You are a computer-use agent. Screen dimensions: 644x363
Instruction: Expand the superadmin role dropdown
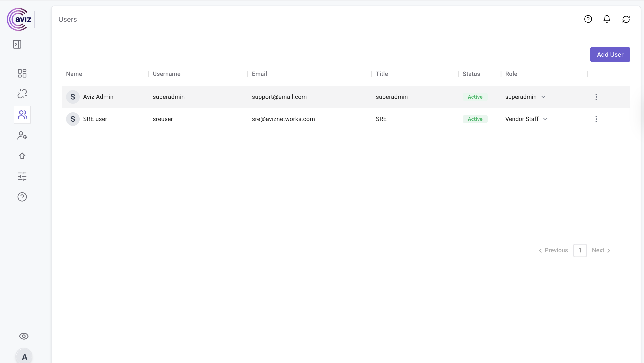[543, 97]
